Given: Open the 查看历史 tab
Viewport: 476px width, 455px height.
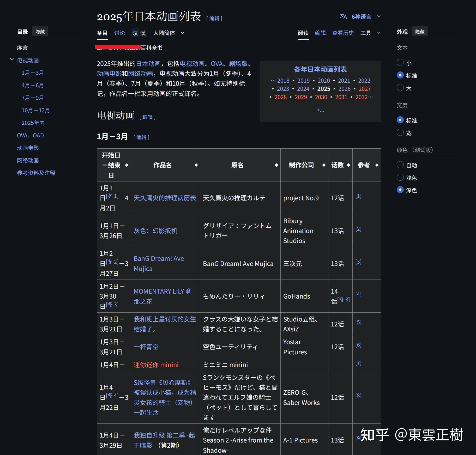Looking at the screenshot, I should click(x=343, y=33).
